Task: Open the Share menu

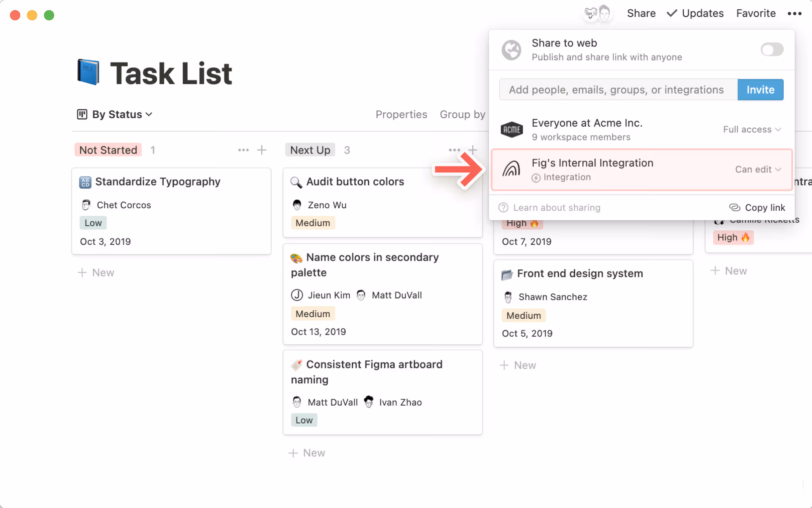Action: pyautogui.click(x=641, y=13)
